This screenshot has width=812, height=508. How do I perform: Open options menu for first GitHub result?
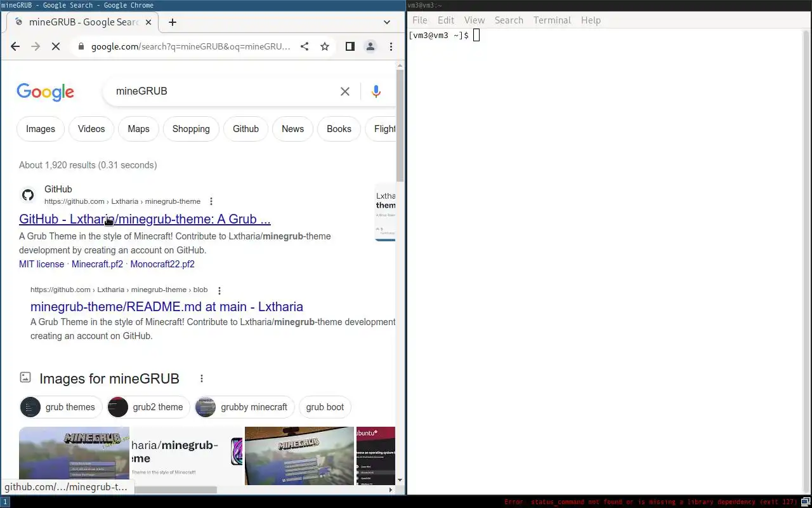click(211, 201)
